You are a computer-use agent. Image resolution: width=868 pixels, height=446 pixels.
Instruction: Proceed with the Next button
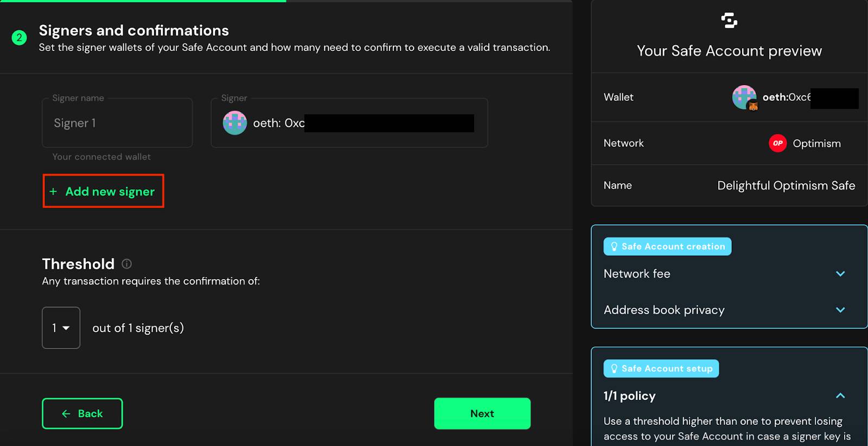click(x=482, y=413)
